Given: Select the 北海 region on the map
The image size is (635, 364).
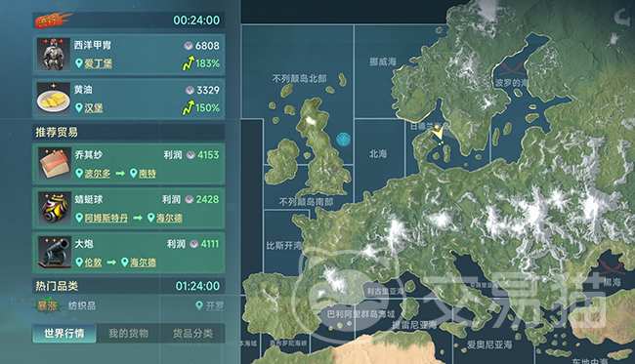Looking at the screenshot, I should 377,153.
